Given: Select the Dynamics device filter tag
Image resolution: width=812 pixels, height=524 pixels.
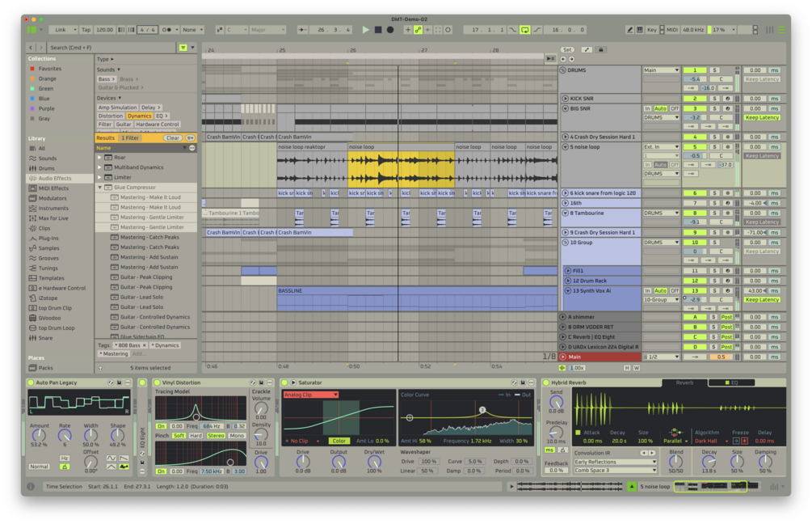Looking at the screenshot, I should pyautogui.click(x=139, y=116).
